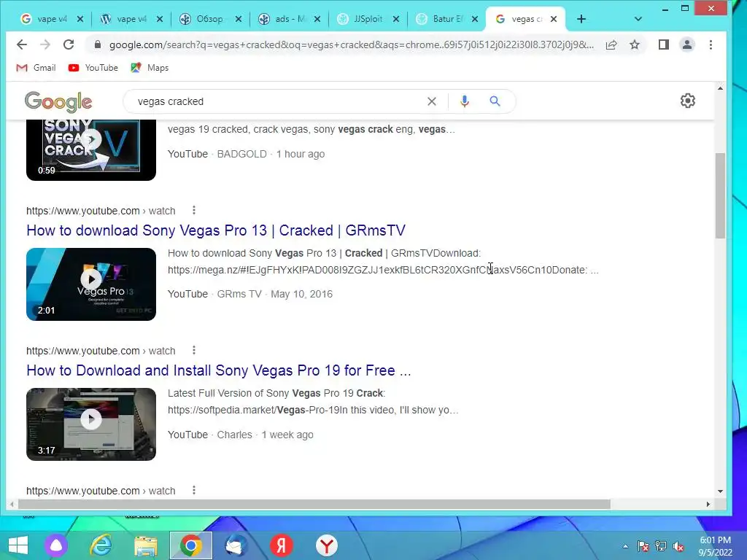This screenshot has height=560, width=747.
Task: Open Action Center flag tray icon
Action: tap(643, 547)
